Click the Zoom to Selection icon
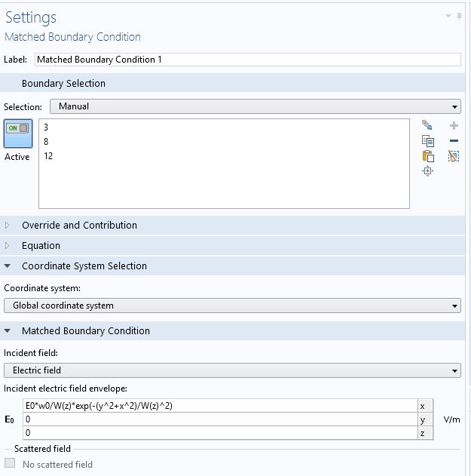Viewport: 471px width, 476px height. click(427, 171)
